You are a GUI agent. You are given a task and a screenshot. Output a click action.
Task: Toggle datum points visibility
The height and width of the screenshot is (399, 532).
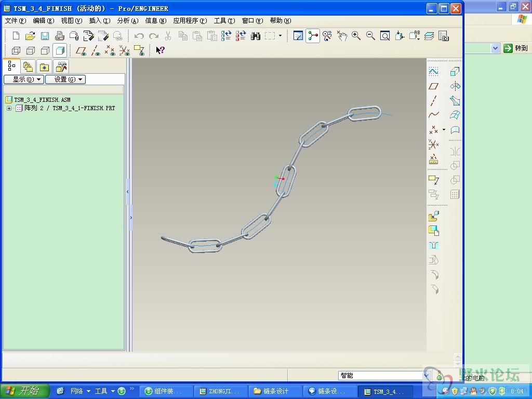[110, 50]
